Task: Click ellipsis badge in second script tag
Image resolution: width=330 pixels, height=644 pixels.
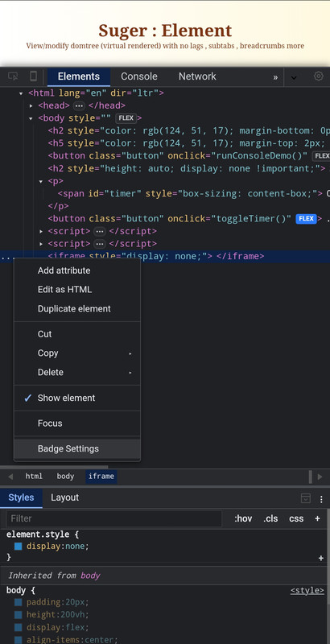Action: tap(99, 244)
